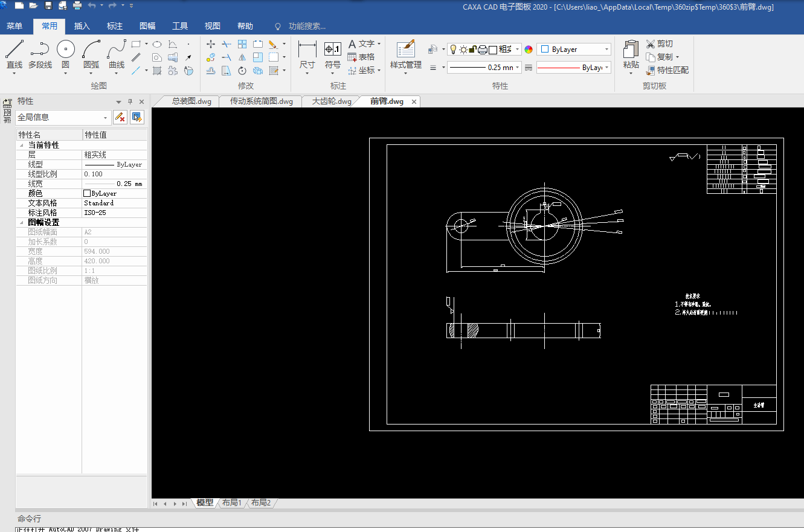
Task: Expand the layer dropdown showing 粗实线
Action: 518,50
